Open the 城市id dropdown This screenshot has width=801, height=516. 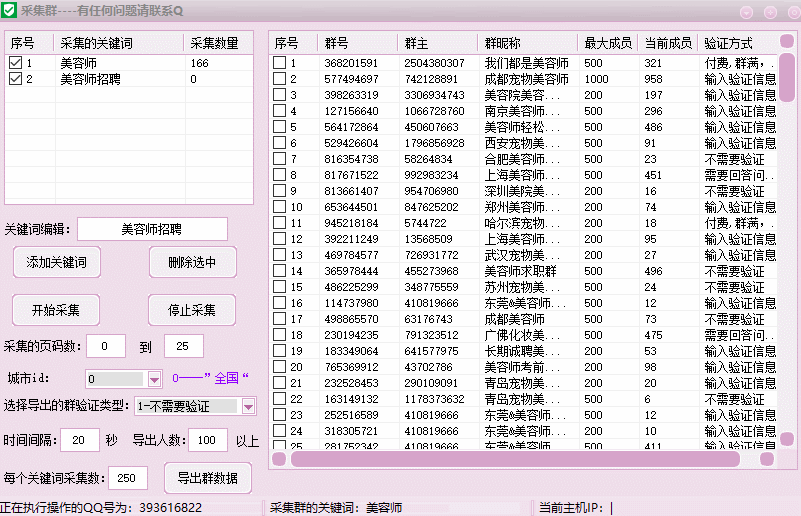(154, 379)
